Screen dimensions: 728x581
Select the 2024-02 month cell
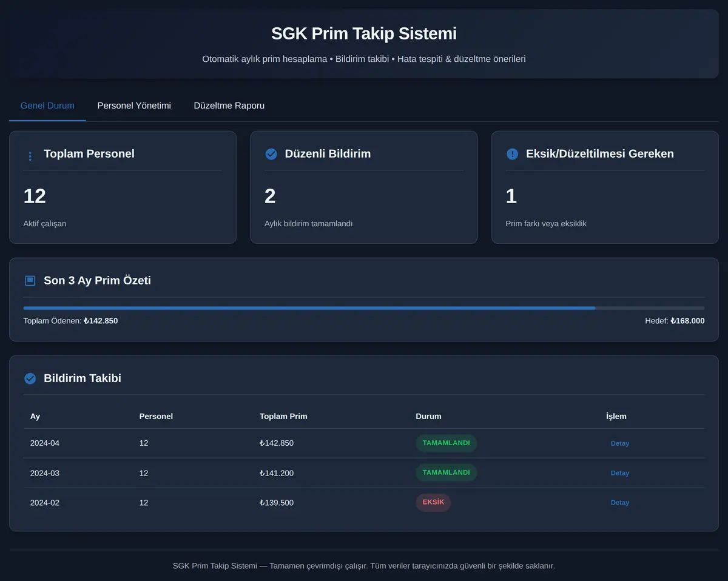tap(45, 503)
